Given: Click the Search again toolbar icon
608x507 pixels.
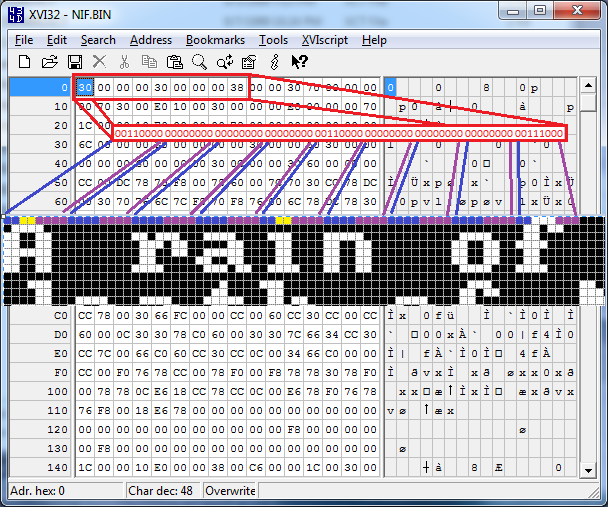Looking at the screenshot, I should point(224,62).
